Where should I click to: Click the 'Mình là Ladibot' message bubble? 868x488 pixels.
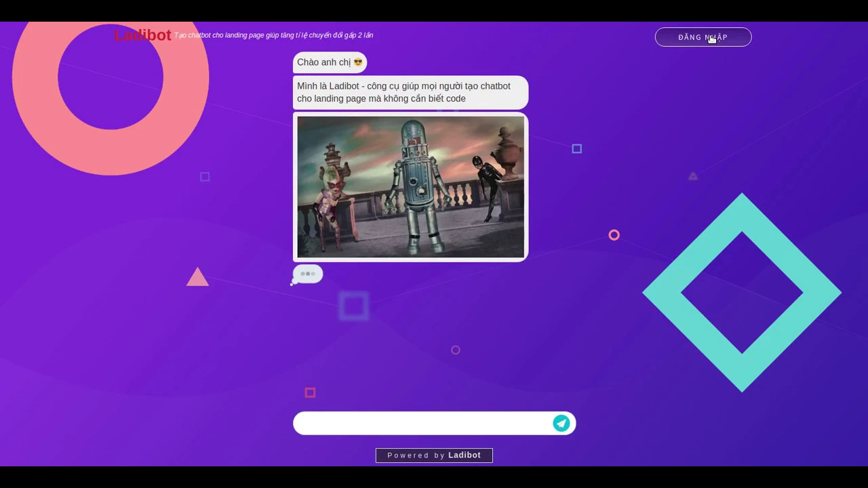point(410,92)
